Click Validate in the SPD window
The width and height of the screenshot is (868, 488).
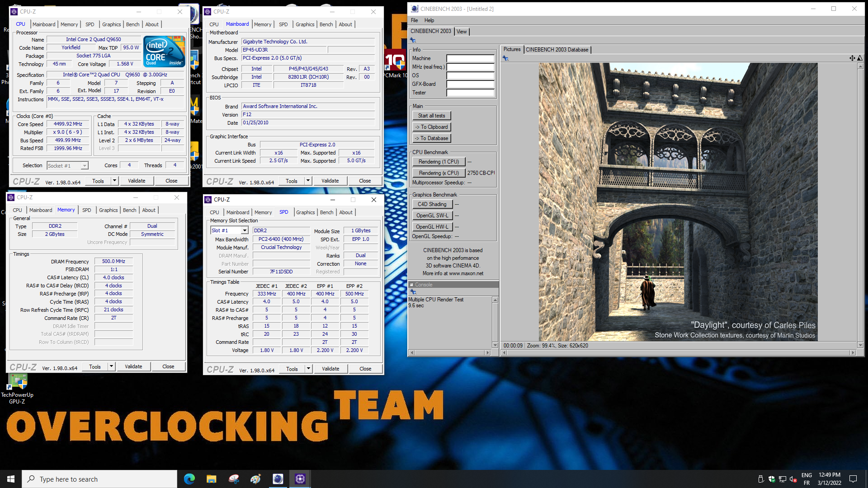330,369
